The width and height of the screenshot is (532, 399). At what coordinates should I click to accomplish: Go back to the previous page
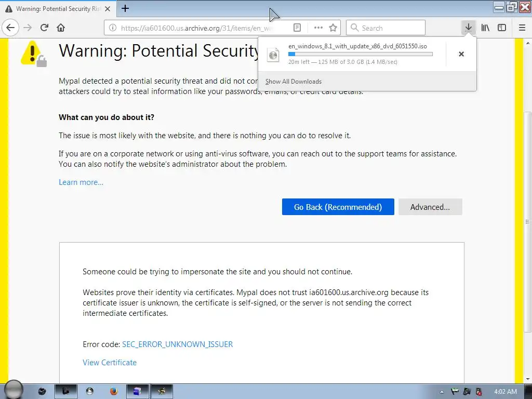pos(10,28)
